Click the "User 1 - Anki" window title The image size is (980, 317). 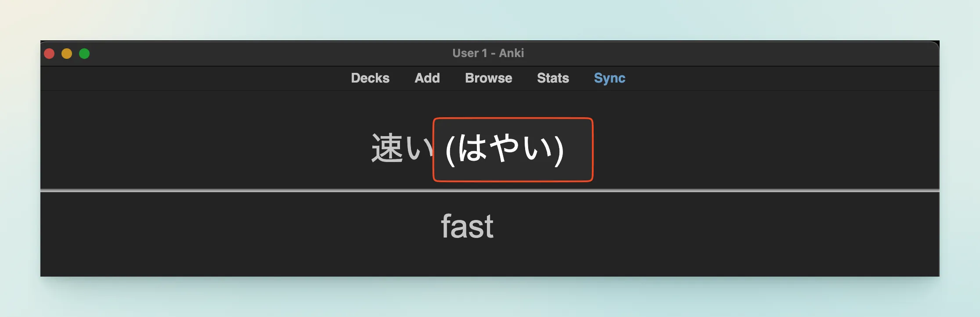(488, 53)
